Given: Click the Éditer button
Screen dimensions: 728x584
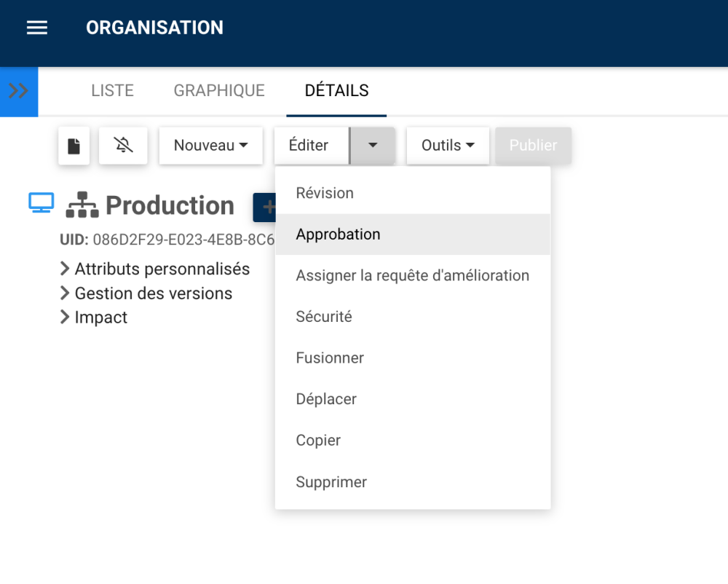Looking at the screenshot, I should pos(309,146).
